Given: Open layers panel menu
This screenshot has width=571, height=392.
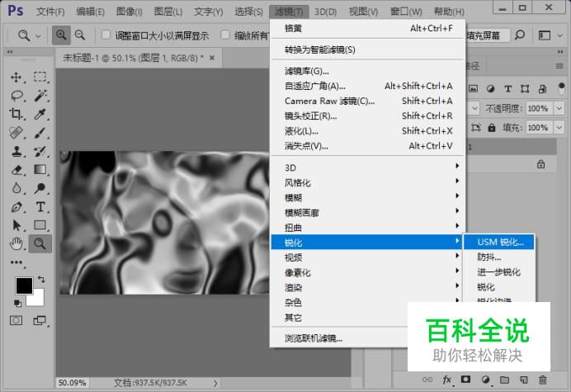Looking at the screenshot, I should pos(559,66).
